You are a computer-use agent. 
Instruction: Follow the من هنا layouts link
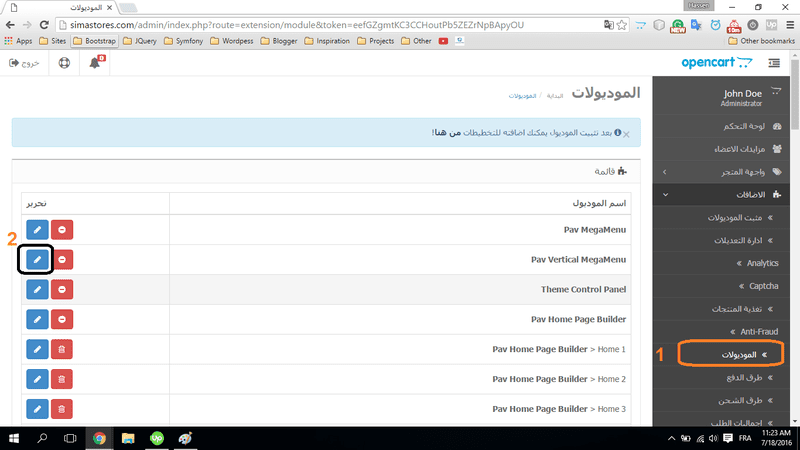click(x=447, y=133)
